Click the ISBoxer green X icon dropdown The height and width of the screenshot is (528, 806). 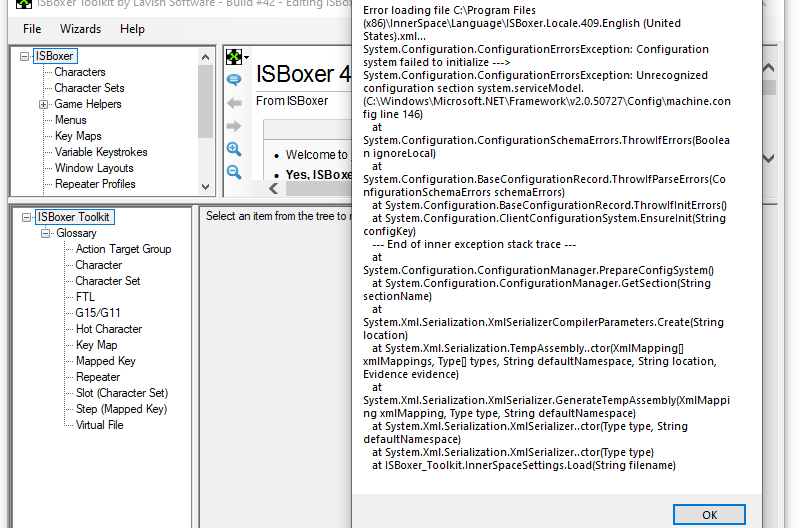pos(237,57)
